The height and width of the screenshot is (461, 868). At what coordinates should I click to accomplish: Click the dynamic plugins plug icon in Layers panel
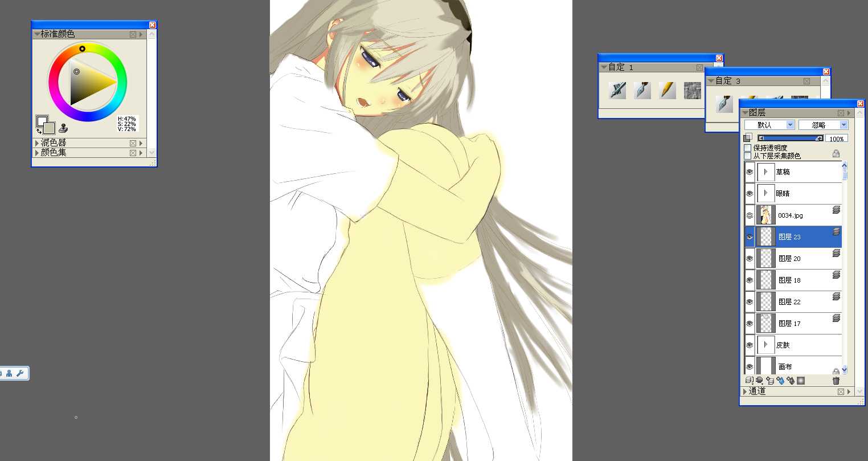point(760,380)
